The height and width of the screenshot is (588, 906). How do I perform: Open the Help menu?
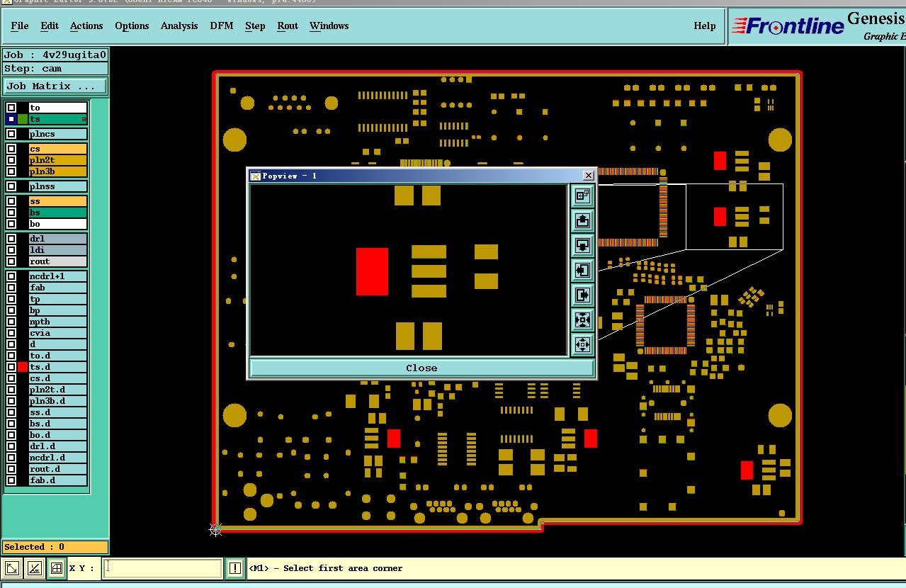pyautogui.click(x=705, y=26)
